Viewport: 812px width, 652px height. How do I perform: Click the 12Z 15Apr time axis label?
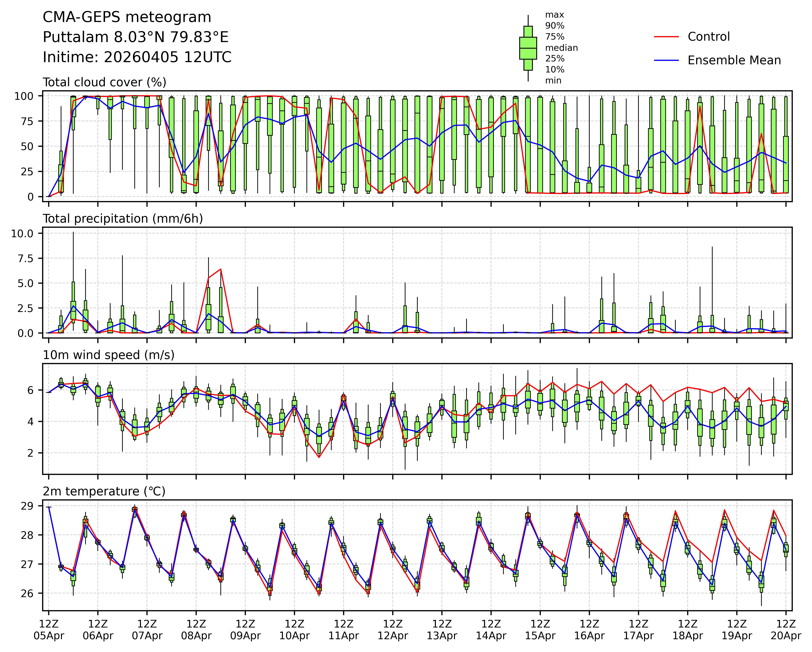click(540, 629)
